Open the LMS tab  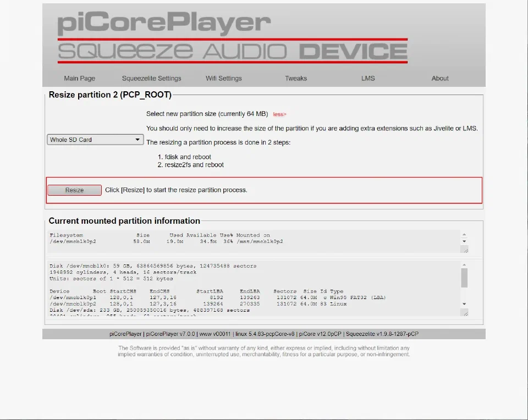coord(368,78)
